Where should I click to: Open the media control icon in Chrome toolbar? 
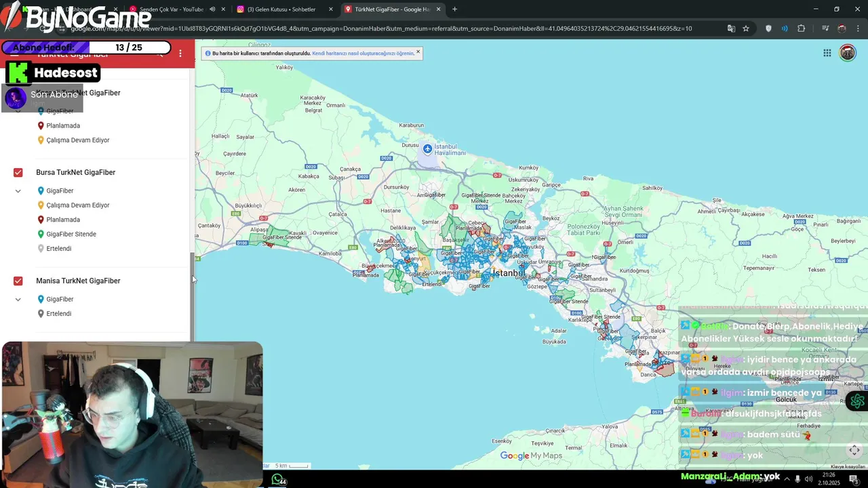pos(825,28)
